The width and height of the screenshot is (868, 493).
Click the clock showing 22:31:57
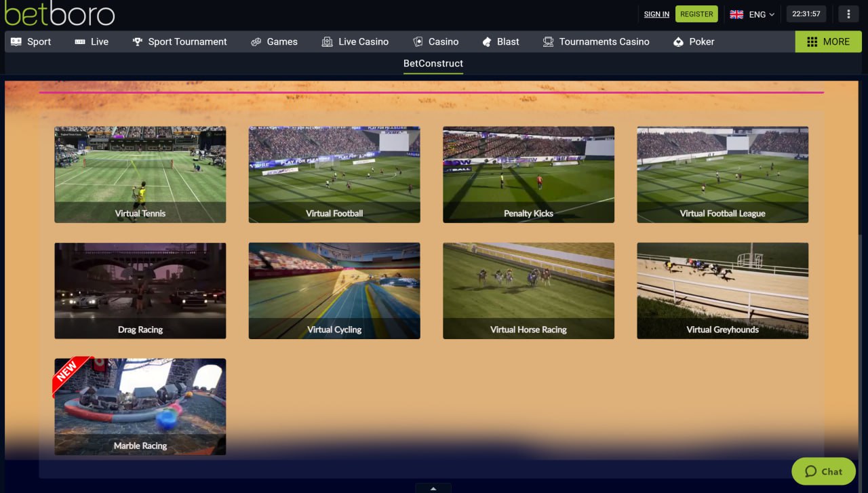coord(806,14)
